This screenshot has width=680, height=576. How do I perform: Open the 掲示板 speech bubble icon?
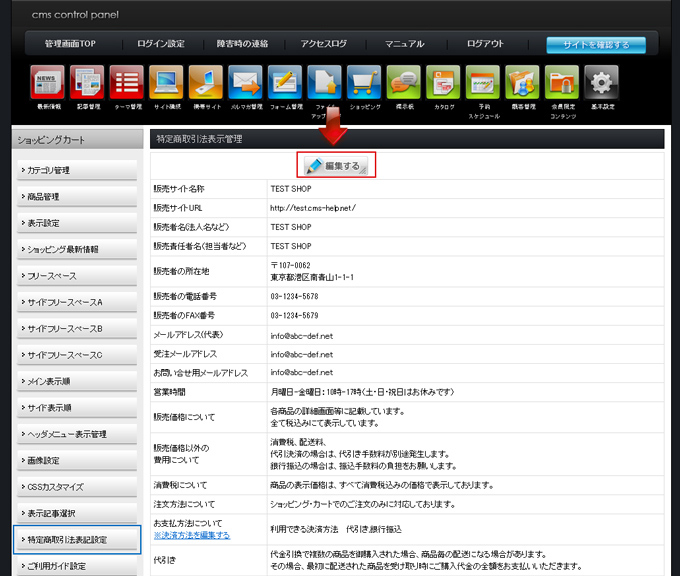404,82
